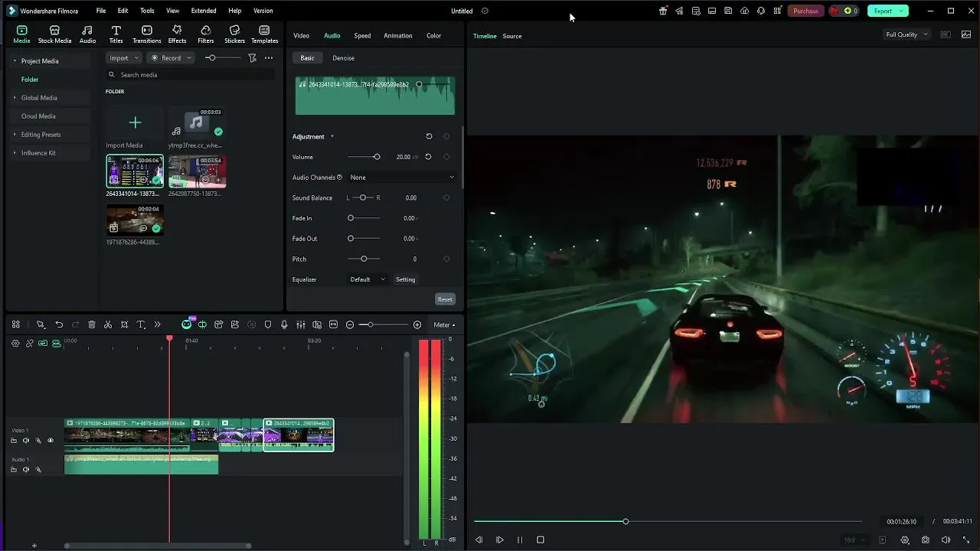Viewport: 980px width, 551px height.
Task: Switch to the Denoise tab
Action: pos(343,58)
